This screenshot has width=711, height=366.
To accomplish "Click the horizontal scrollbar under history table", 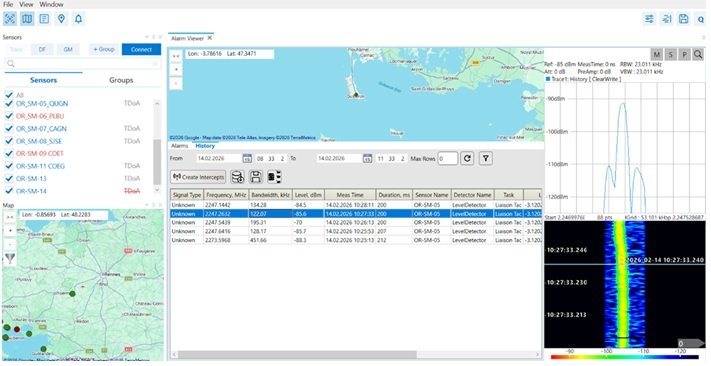I will [x=297, y=354].
